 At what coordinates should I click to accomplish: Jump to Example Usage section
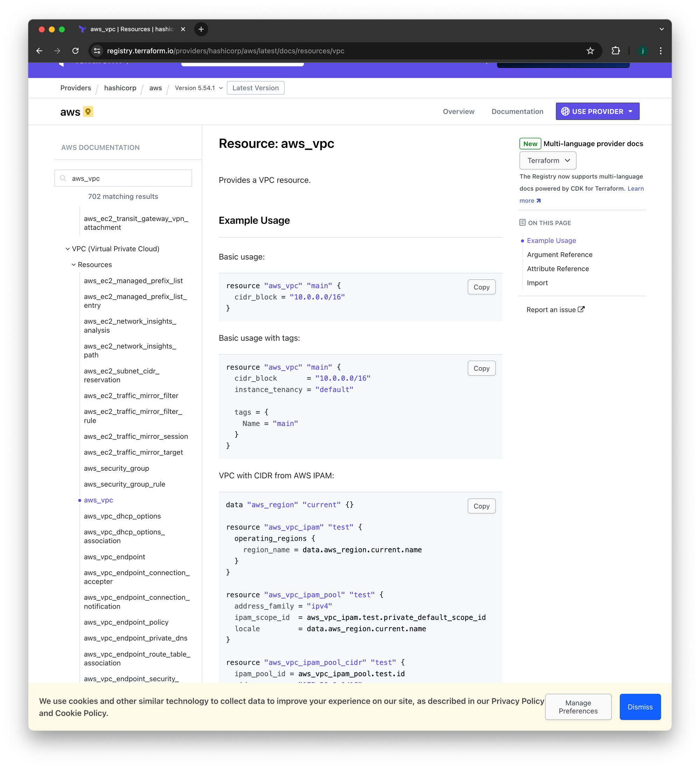coord(551,240)
